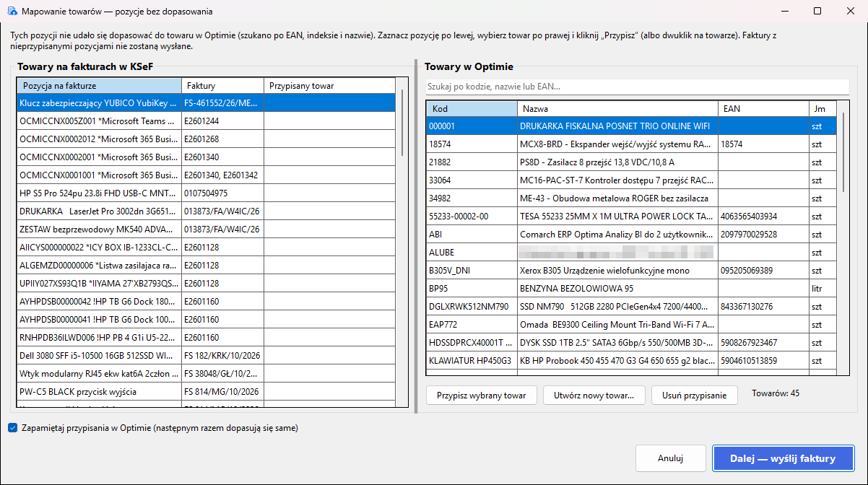This screenshot has height=485, width=868.
Task: Maximize the Mapowanie towarów window
Action: coord(817,12)
